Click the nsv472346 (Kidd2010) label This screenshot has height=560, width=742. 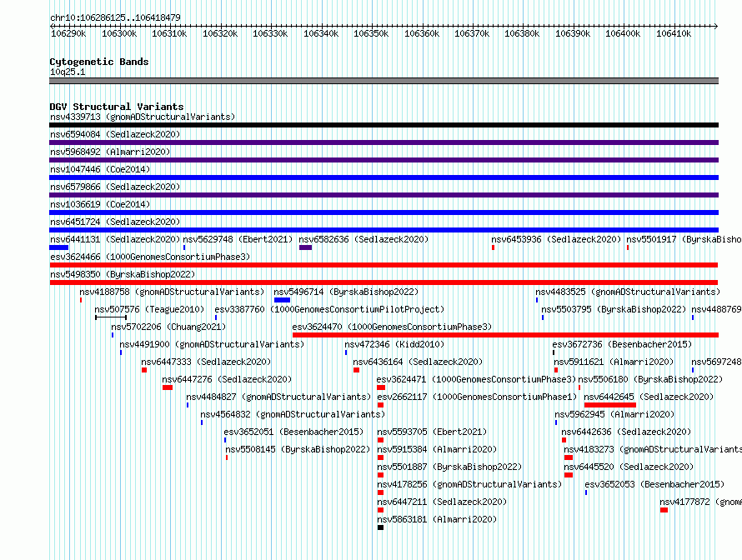click(394, 344)
